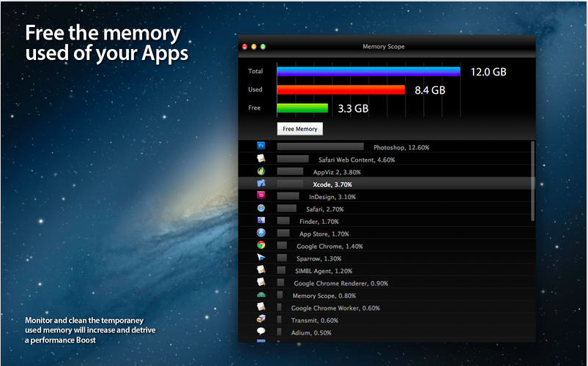Click the Google Chrome Renderer icon

[x=261, y=282]
